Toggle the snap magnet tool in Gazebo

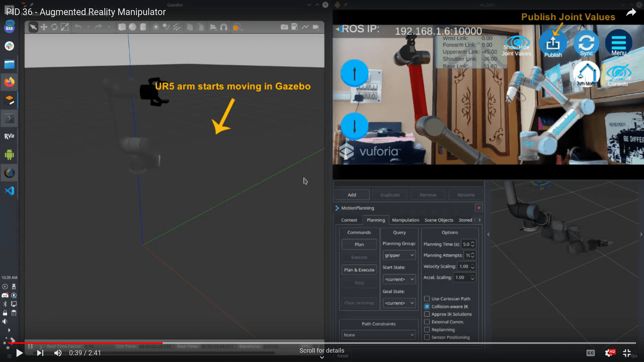click(224, 27)
